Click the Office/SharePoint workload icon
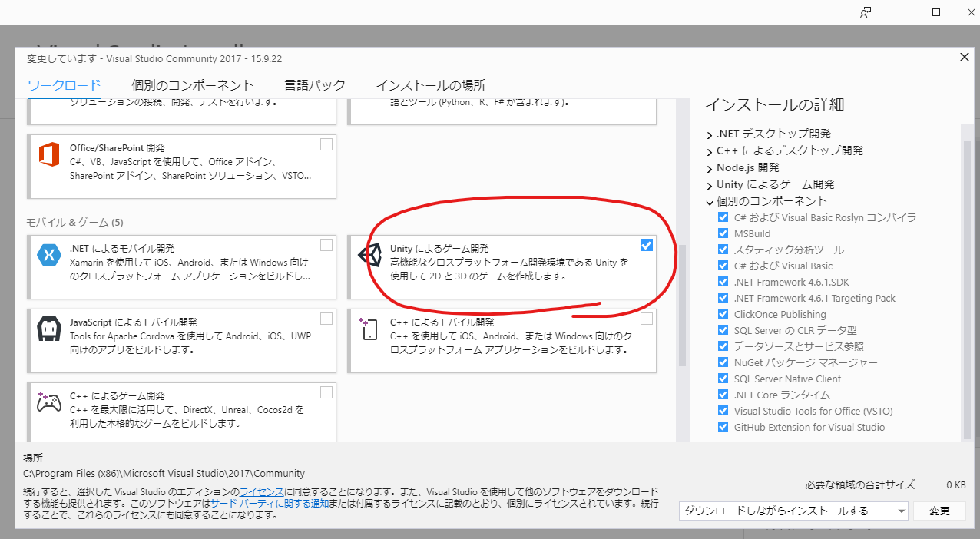This screenshot has height=539, width=980. (x=50, y=155)
